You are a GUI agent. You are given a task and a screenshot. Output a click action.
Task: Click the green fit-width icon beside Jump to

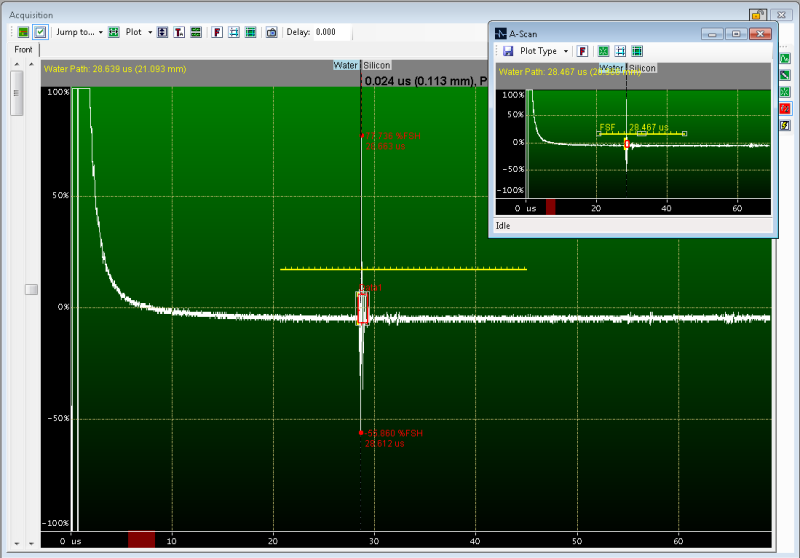click(114, 32)
